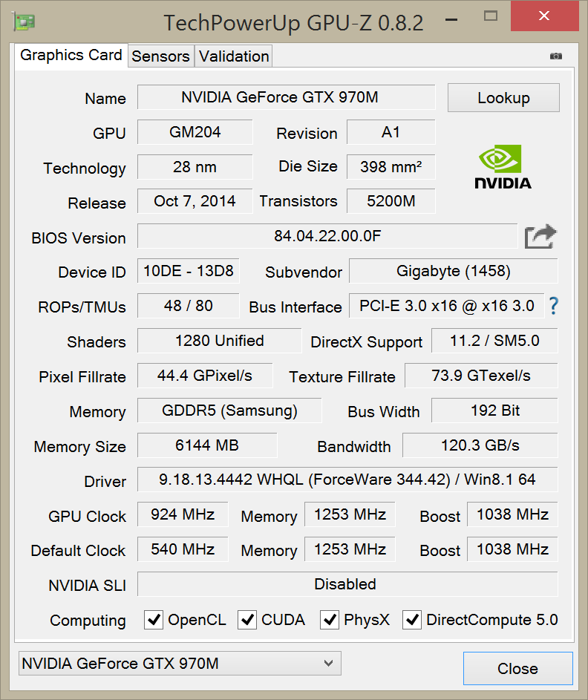Click Boost value in Default Clock row

tap(512, 549)
